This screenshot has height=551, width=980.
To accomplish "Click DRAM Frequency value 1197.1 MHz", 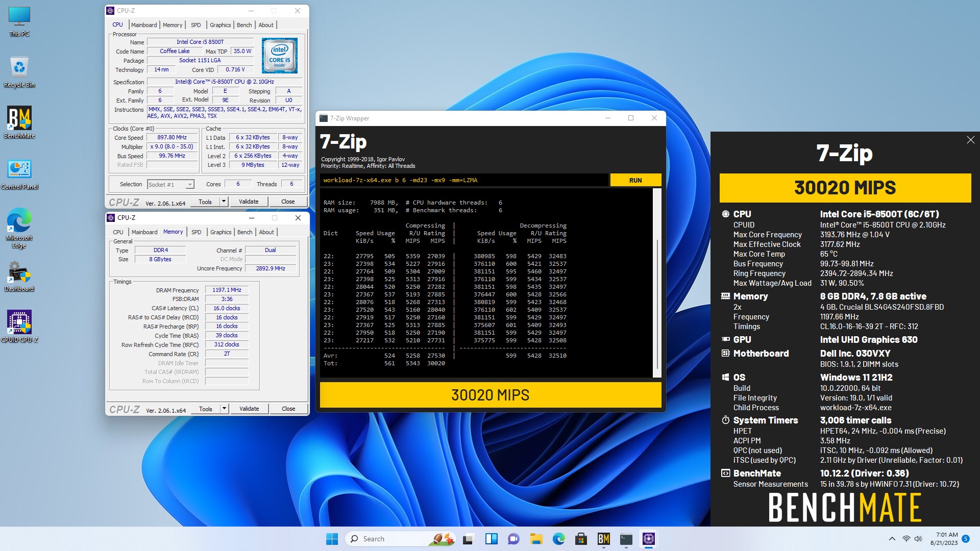I will (x=227, y=290).
